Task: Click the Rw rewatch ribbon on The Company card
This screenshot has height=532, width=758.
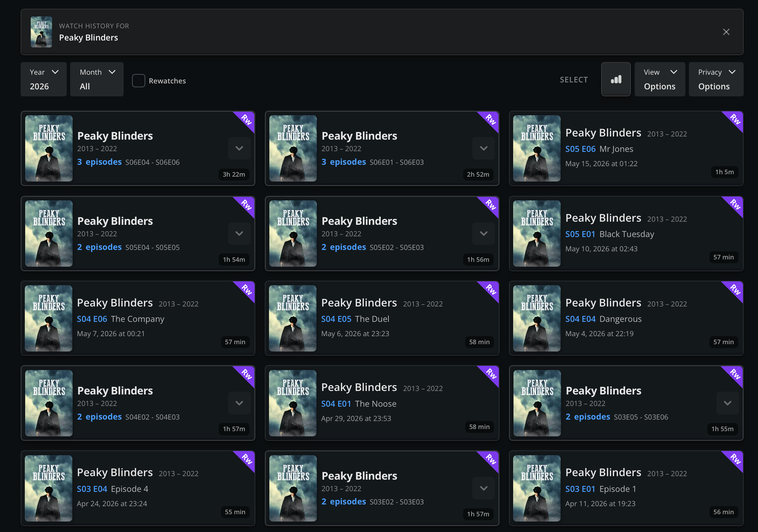Action: (246, 290)
